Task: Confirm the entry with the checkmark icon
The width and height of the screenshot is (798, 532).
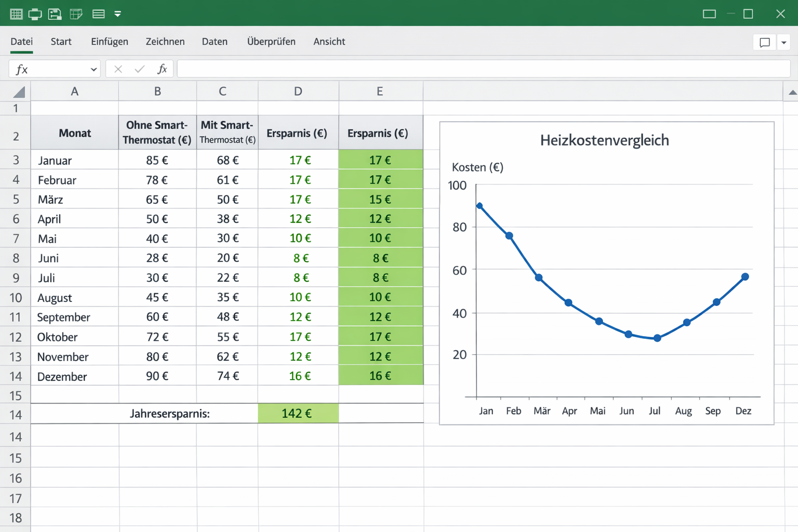Action: [x=139, y=69]
